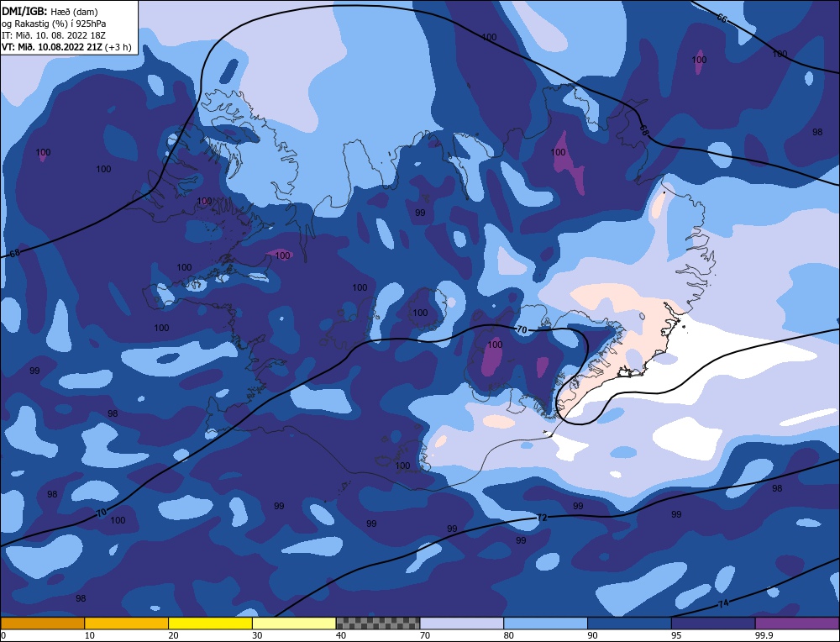Click the dark navy 95–99.9 legend swatch
The height and width of the screenshot is (642, 840).
pyautogui.click(x=713, y=624)
